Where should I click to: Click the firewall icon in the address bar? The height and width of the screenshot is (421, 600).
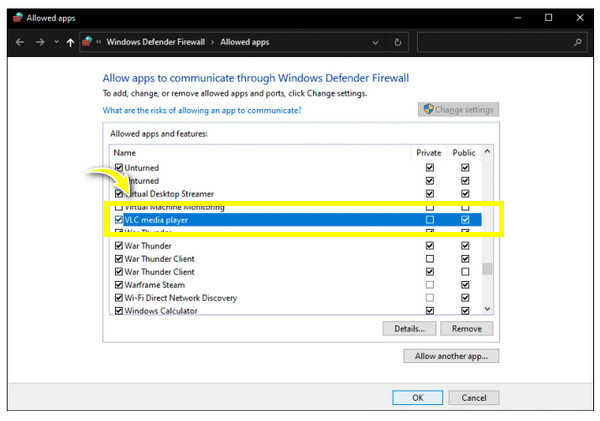[x=87, y=41]
